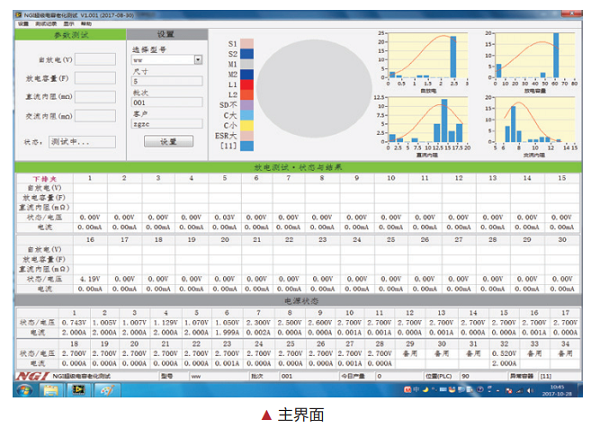Open the media player taskbar icon
The image size is (600, 428).
[x=76, y=390]
